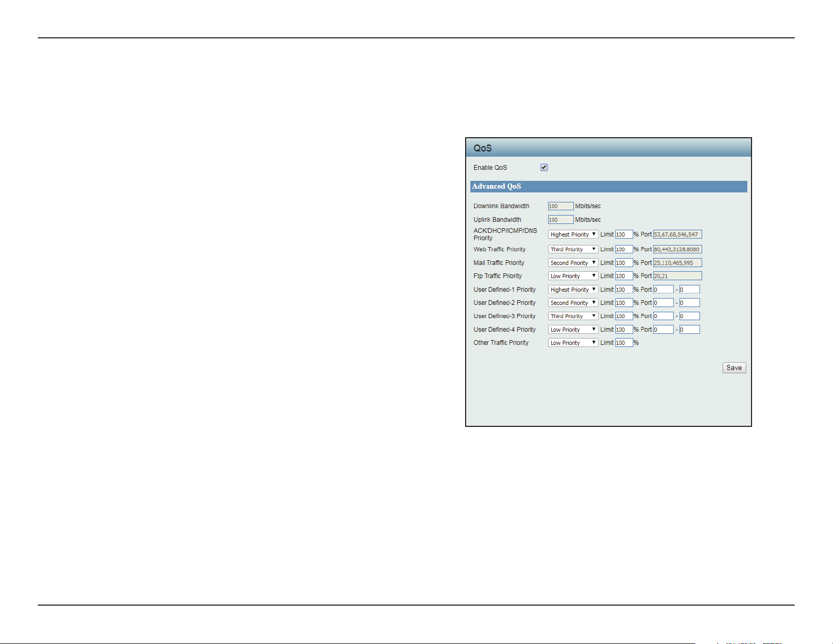Image resolution: width=833 pixels, height=644 pixels.
Task: Click the Ftp Traffic Priority label
Action: click(498, 276)
